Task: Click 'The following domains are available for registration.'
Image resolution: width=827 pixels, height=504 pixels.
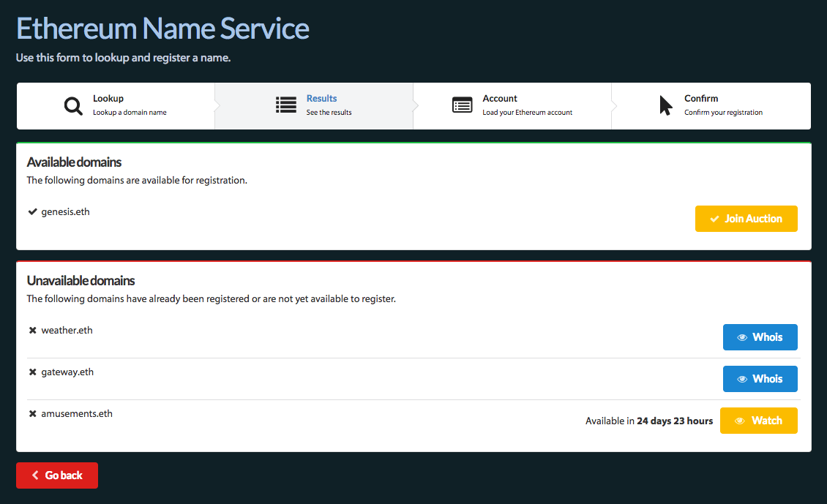Action: click(137, 180)
